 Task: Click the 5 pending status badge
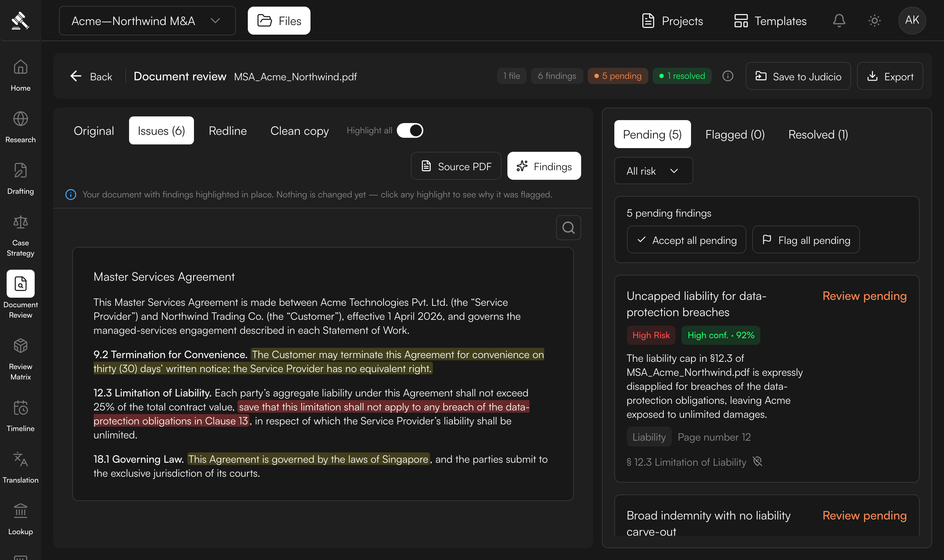(618, 76)
